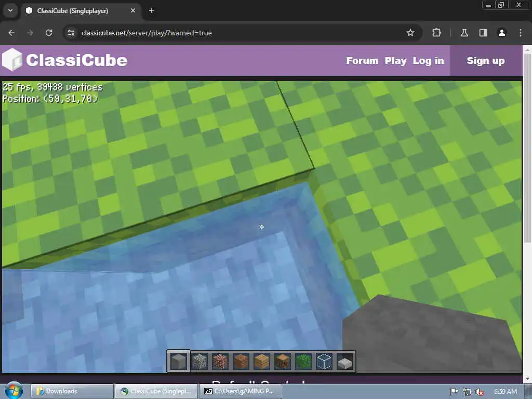Open the Chrome profile avatar
The image size is (532, 399).
501,33
